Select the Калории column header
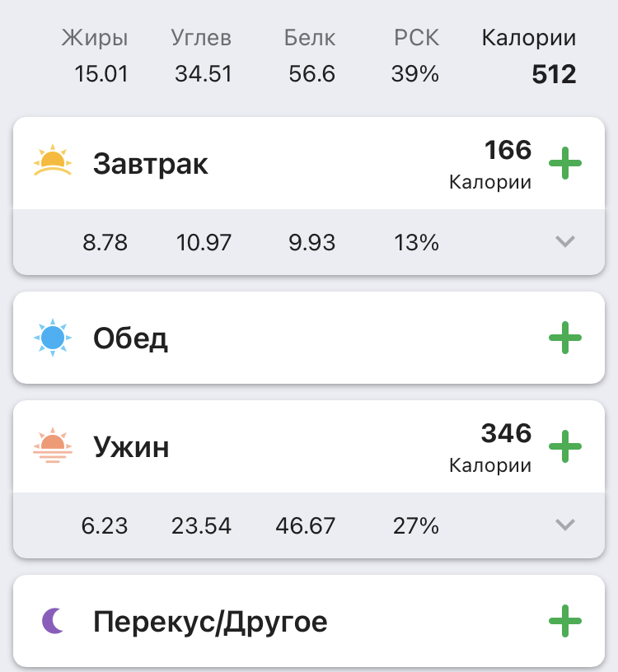The image size is (618, 672). click(x=529, y=38)
